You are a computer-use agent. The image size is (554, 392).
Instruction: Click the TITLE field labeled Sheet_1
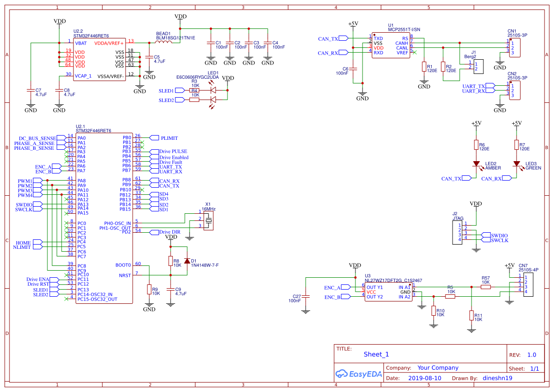pyautogui.click(x=375, y=354)
